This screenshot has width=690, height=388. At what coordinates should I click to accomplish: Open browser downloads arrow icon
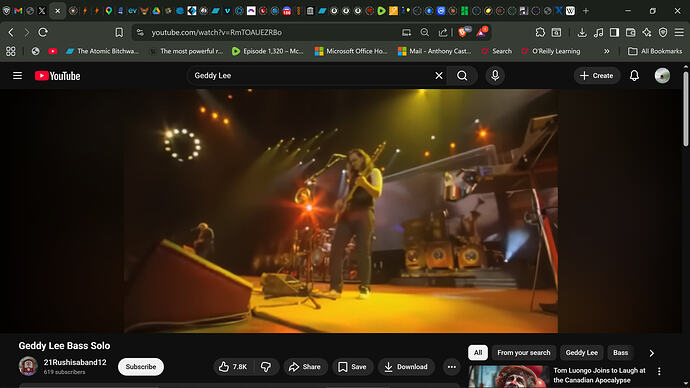click(x=582, y=32)
